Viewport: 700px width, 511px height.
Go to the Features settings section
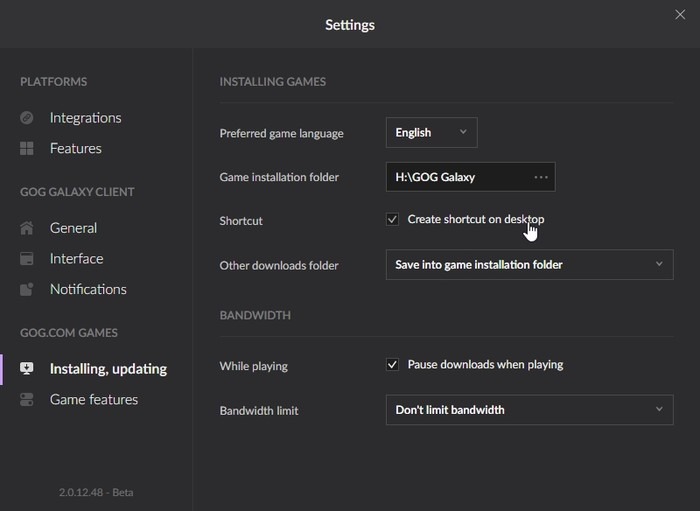(x=75, y=148)
